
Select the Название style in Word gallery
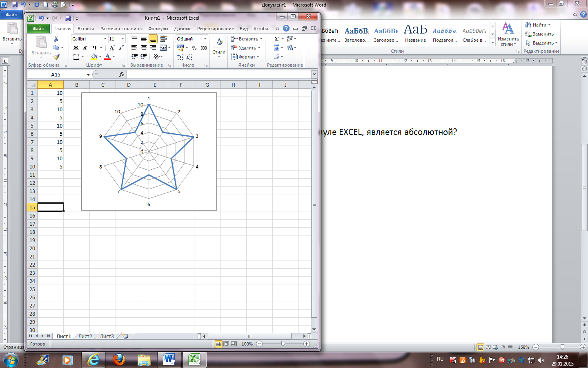click(415, 34)
